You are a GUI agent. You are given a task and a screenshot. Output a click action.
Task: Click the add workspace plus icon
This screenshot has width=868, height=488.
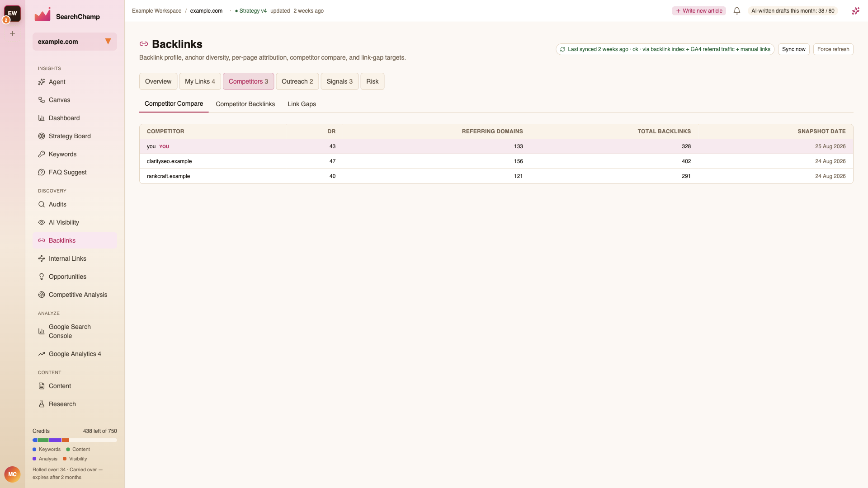(13, 33)
